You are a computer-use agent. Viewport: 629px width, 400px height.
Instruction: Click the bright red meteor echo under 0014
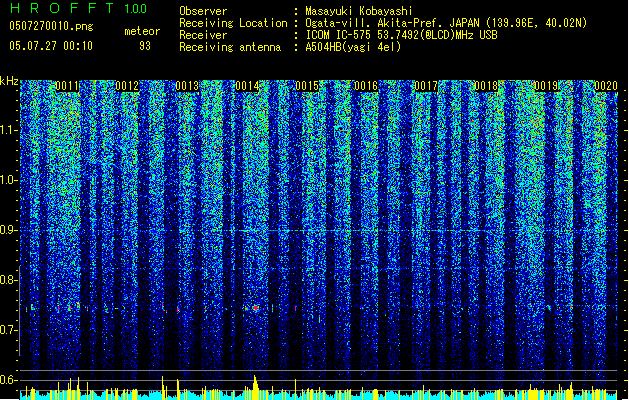(256, 308)
